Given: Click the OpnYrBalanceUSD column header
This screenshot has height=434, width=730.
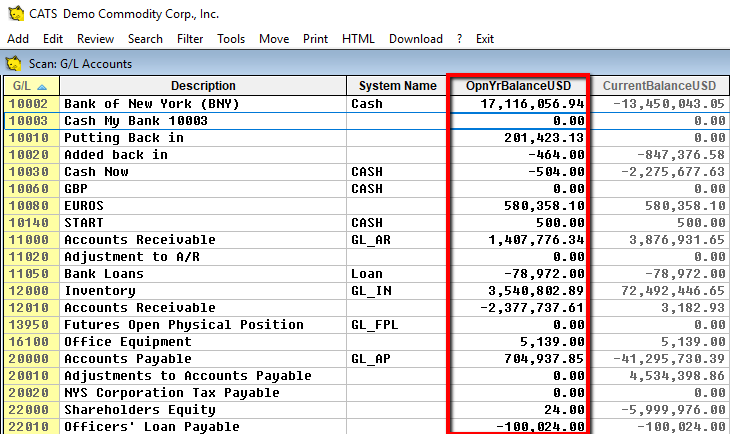Looking at the screenshot, I should [518, 86].
